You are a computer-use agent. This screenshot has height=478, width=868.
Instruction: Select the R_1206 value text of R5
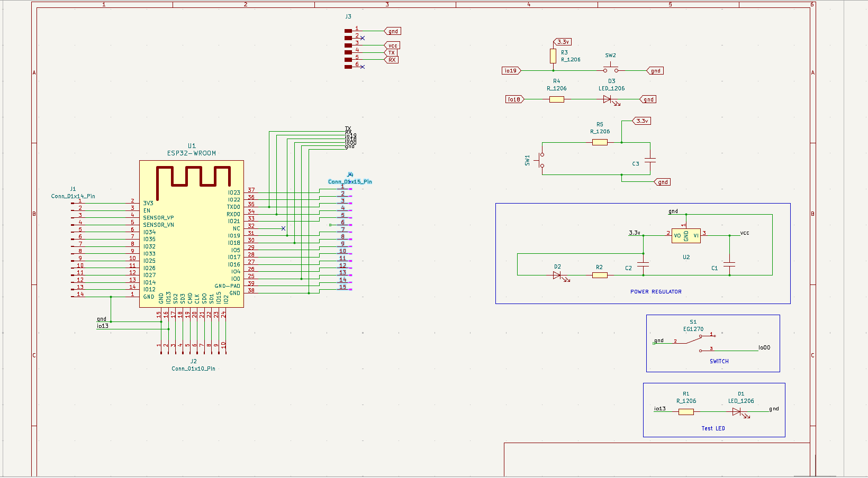point(600,132)
